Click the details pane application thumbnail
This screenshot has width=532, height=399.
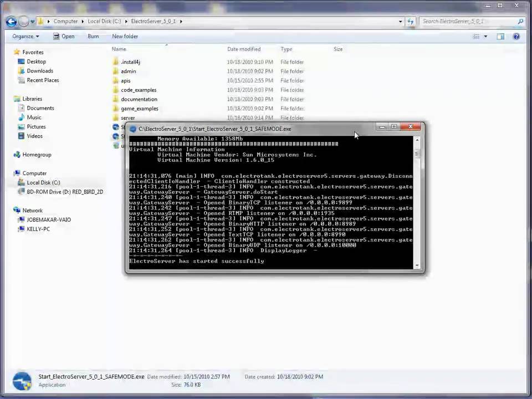[x=22, y=381]
